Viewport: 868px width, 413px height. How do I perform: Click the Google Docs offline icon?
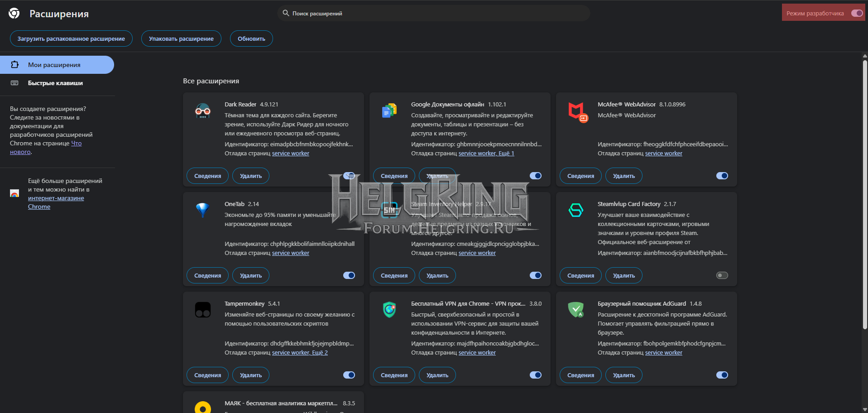[389, 110]
